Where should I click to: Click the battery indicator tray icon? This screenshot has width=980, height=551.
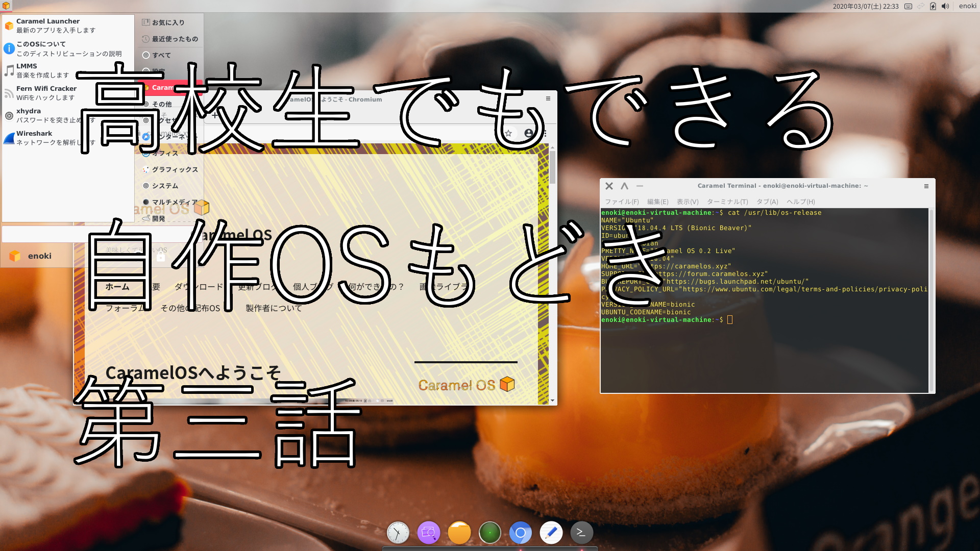click(x=933, y=6)
